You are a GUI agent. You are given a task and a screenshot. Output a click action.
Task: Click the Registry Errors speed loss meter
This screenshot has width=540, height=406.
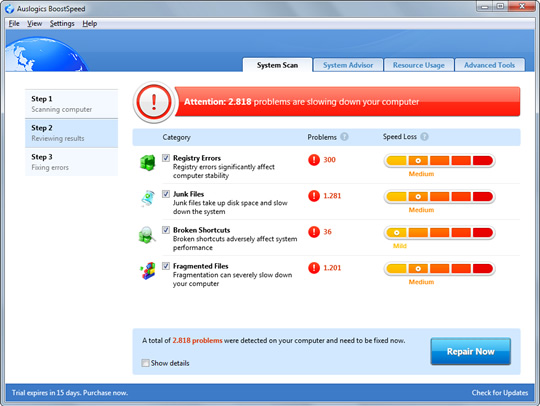tap(439, 160)
